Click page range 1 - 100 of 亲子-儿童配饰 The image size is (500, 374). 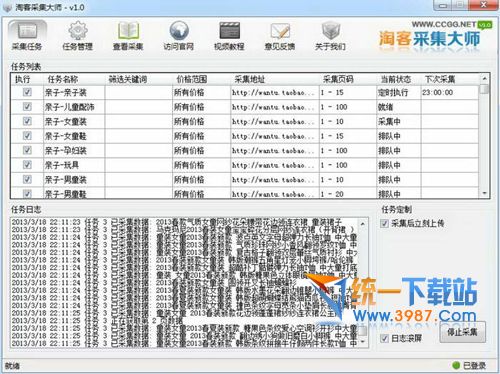334,107
